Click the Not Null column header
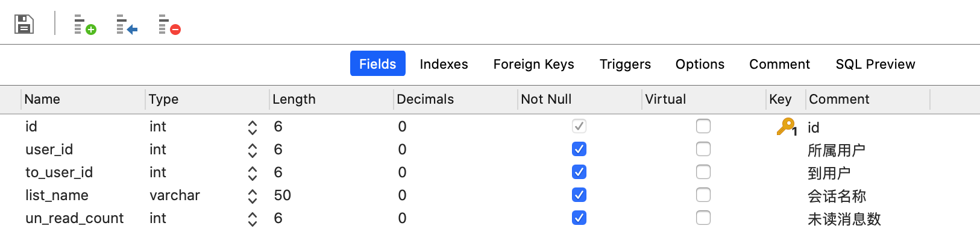 pyautogui.click(x=546, y=99)
